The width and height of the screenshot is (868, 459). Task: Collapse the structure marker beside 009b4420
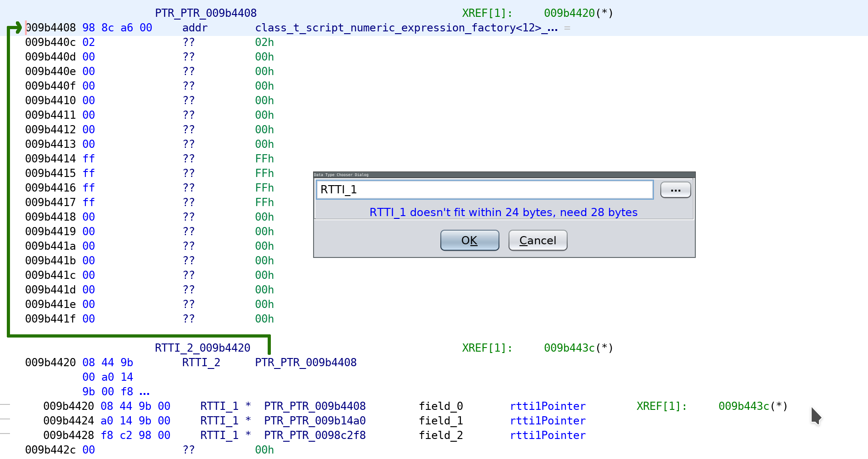(x=4, y=404)
